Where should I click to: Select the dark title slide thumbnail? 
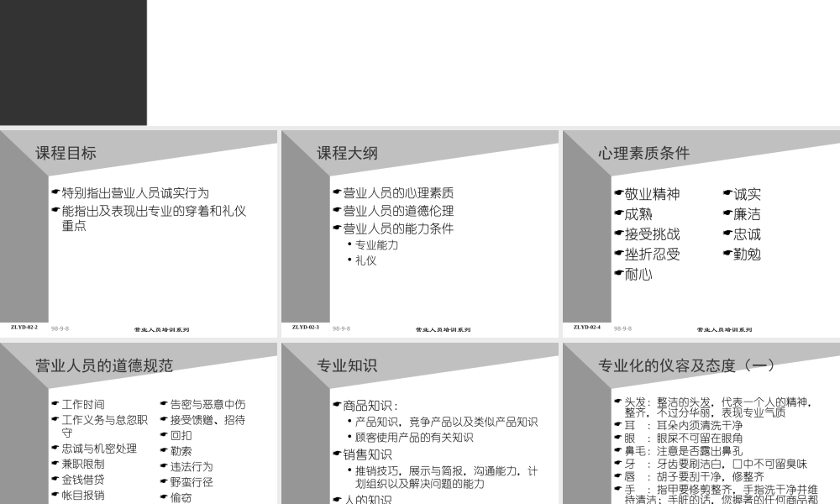[x=73, y=63]
